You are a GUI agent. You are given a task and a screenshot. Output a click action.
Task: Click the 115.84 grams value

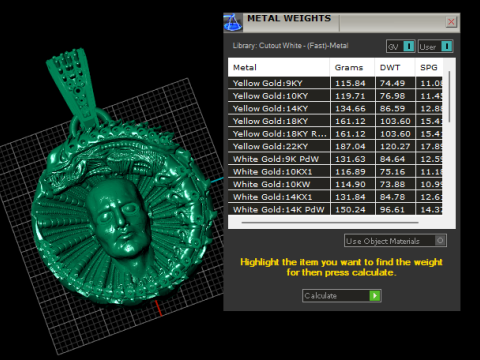coord(350,83)
